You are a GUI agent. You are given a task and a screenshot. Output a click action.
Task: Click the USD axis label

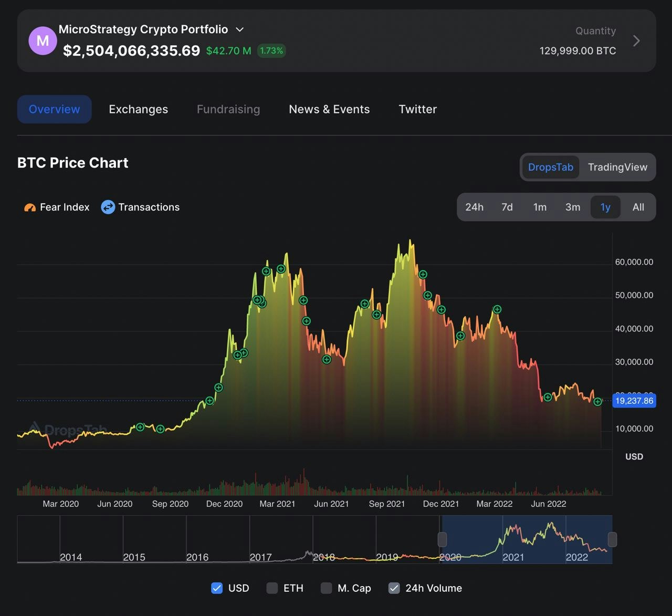pyautogui.click(x=634, y=456)
